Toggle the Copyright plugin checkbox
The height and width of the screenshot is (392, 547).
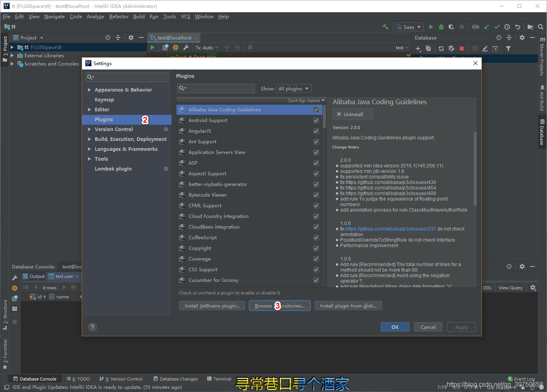[316, 248]
